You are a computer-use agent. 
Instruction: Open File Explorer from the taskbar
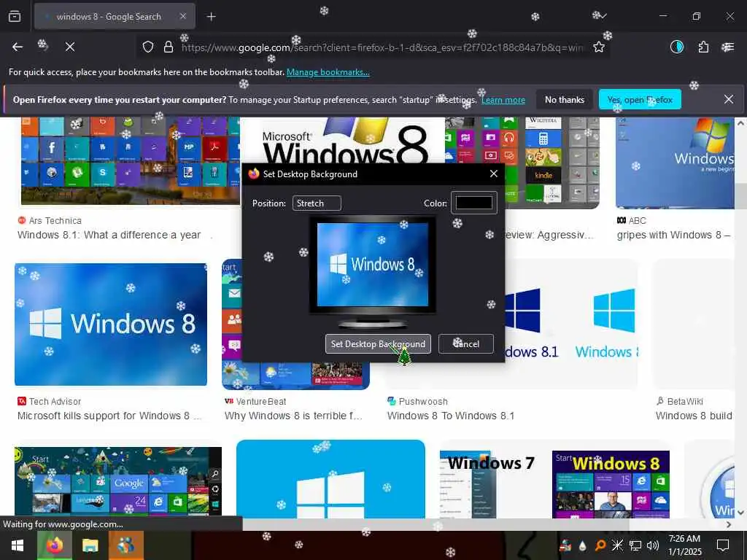pyautogui.click(x=90, y=545)
